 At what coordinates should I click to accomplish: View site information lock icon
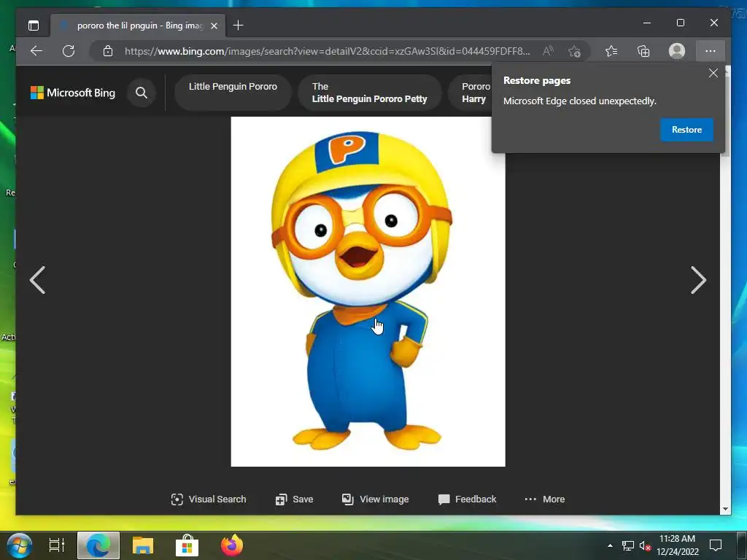108,51
